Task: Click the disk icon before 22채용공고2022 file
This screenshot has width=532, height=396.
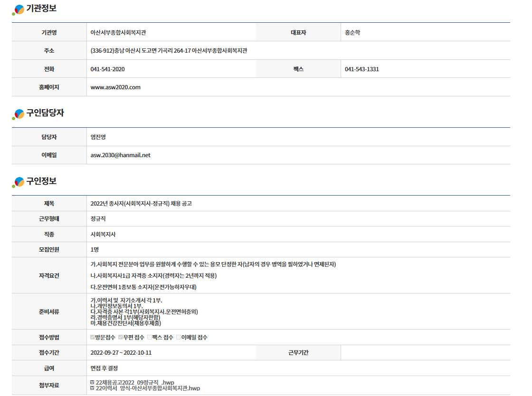Action: [92, 382]
